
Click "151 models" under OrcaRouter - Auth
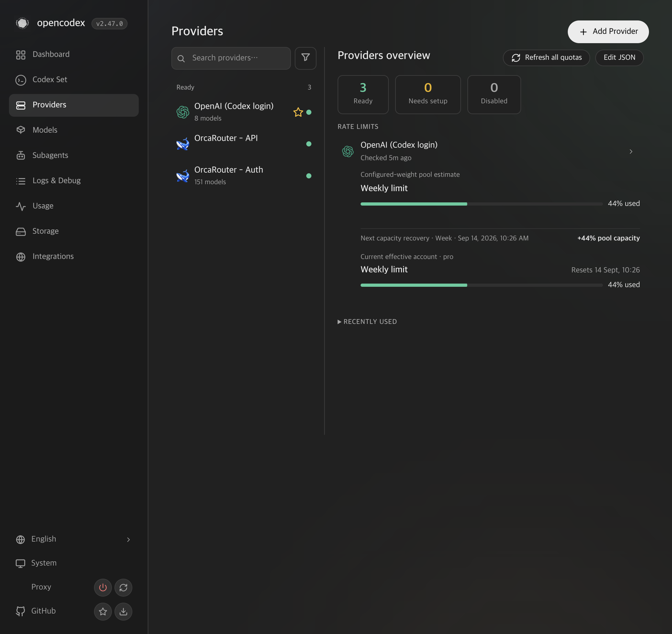click(210, 182)
